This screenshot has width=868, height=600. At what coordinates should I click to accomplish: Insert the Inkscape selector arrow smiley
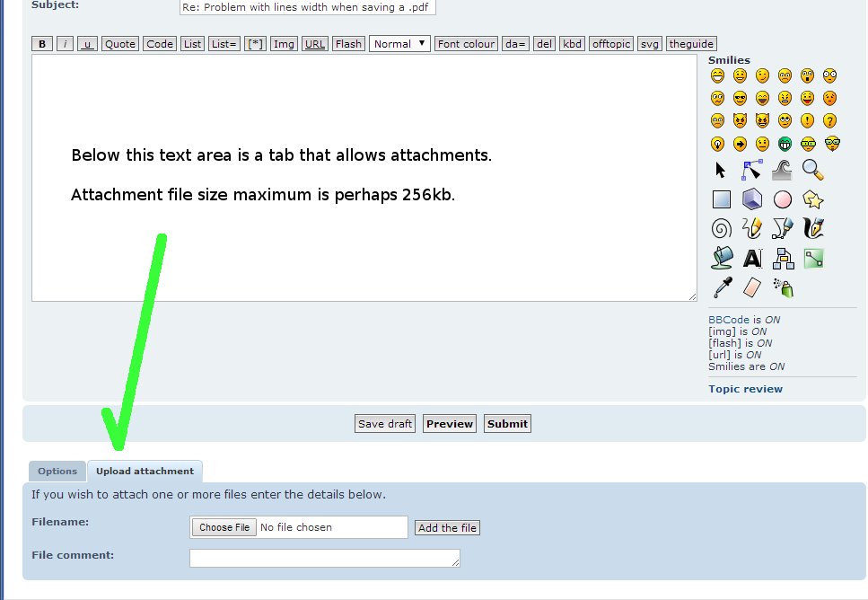720,171
